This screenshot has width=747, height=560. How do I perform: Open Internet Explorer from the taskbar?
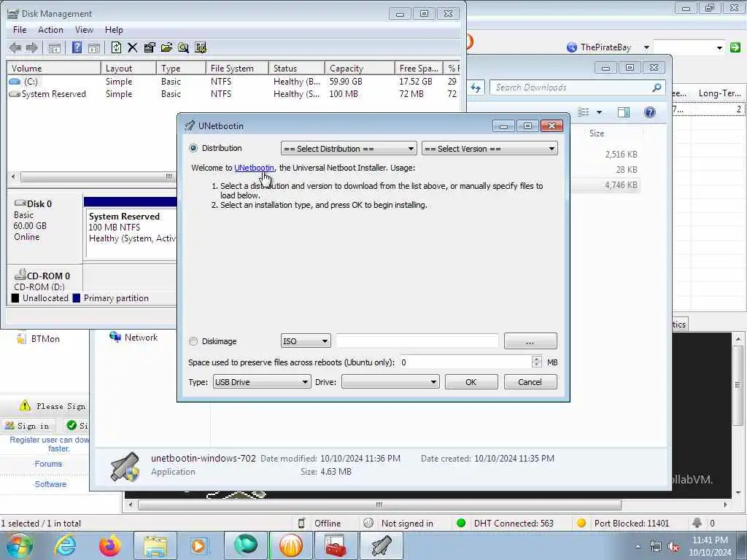click(65, 545)
